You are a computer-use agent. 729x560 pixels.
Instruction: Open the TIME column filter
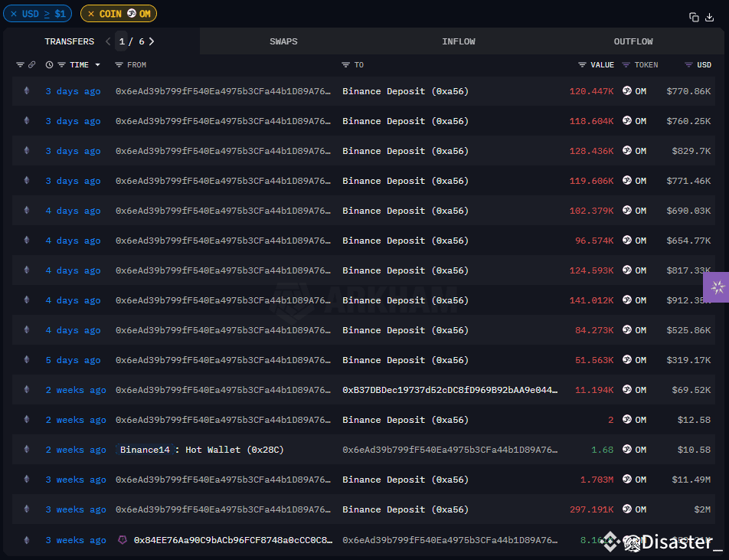tap(61, 64)
